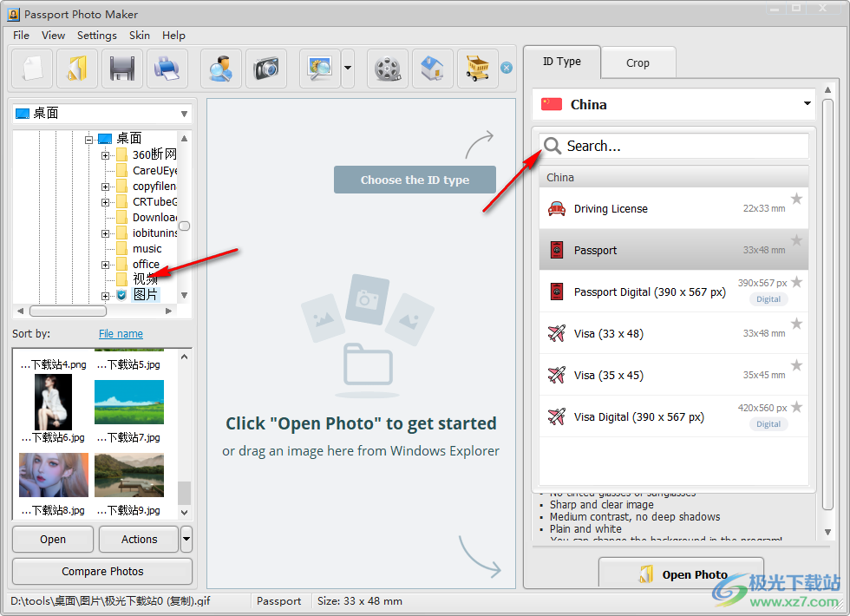Open the View menu
This screenshot has width=850, height=616.
[53, 36]
